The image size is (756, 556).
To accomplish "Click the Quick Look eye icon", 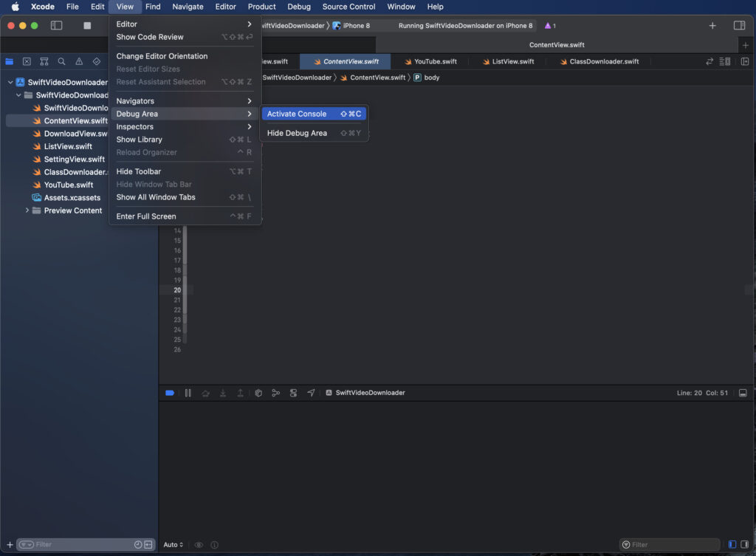I will 199,545.
